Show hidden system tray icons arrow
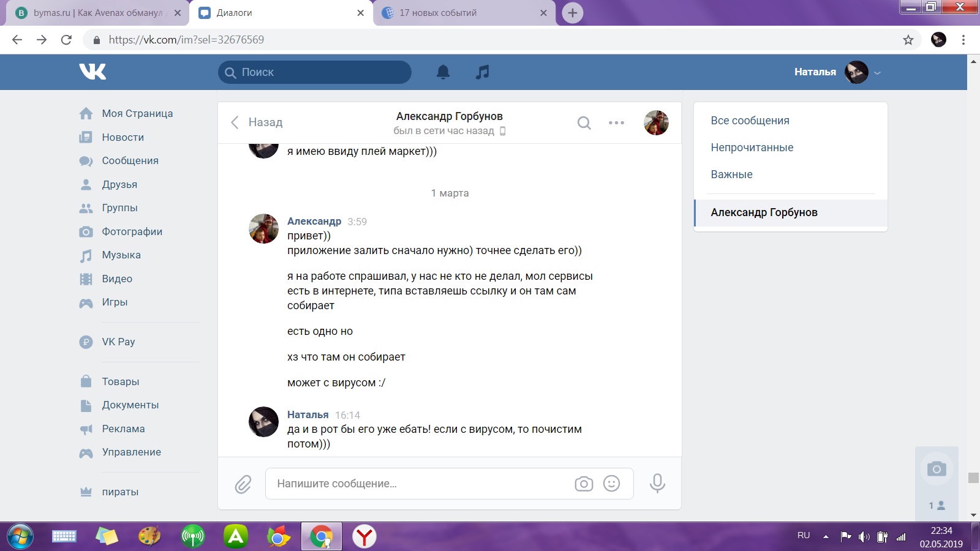 tap(826, 537)
